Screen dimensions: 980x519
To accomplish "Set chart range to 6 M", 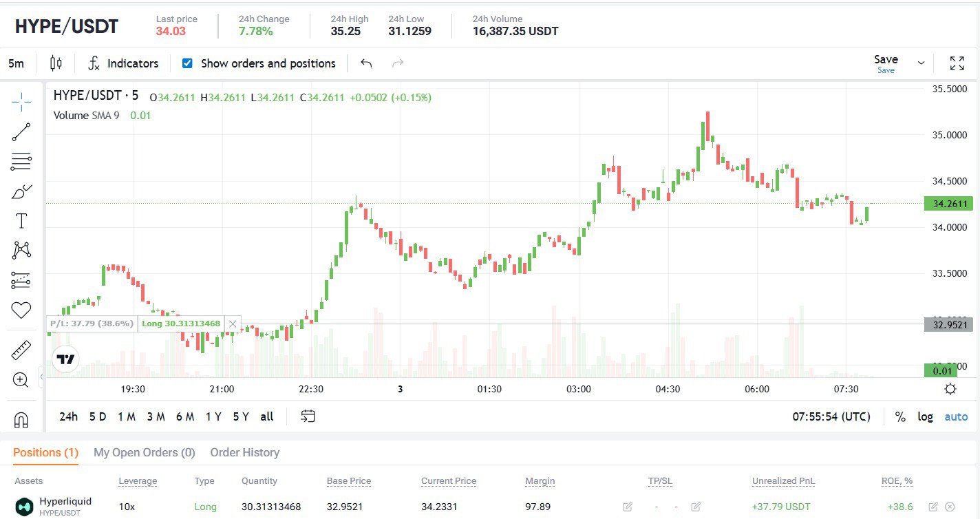I will pos(184,416).
